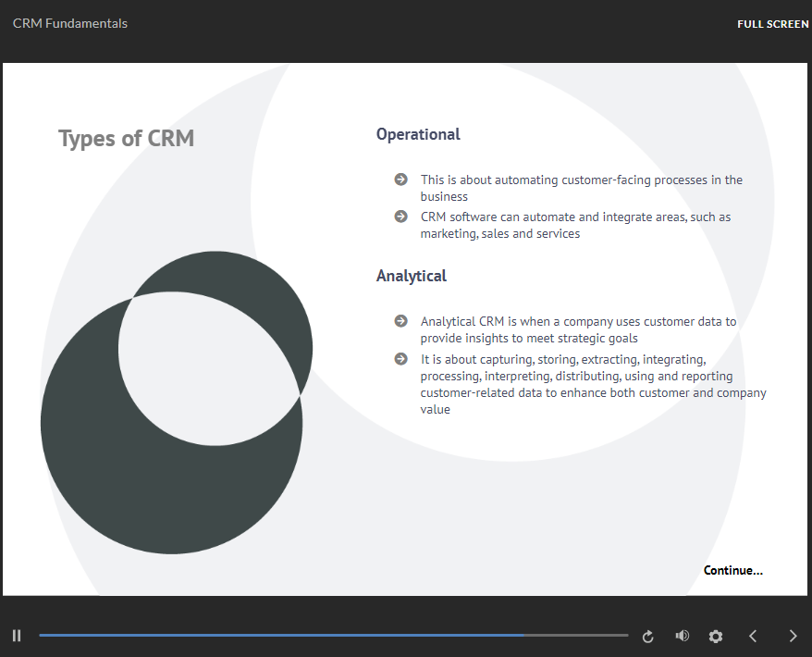Click arrow bullet beside 'CRM software can automate'
This screenshot has height=657, width=812.
[x=400, y=216]
